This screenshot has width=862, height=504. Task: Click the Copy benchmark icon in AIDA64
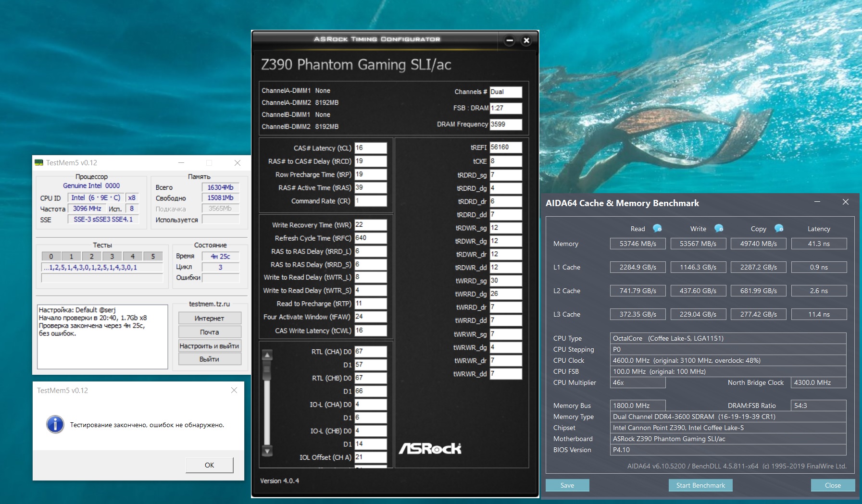pos(779,228)
